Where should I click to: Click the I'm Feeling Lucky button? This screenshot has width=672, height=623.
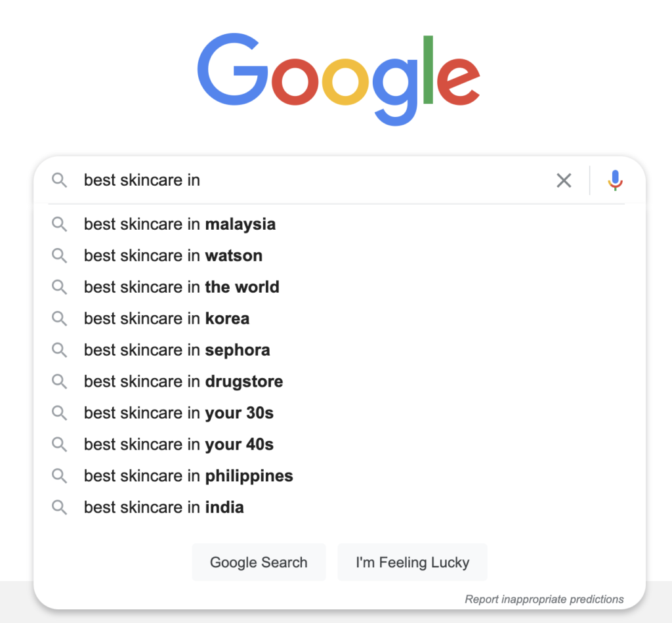click(412, 562)
